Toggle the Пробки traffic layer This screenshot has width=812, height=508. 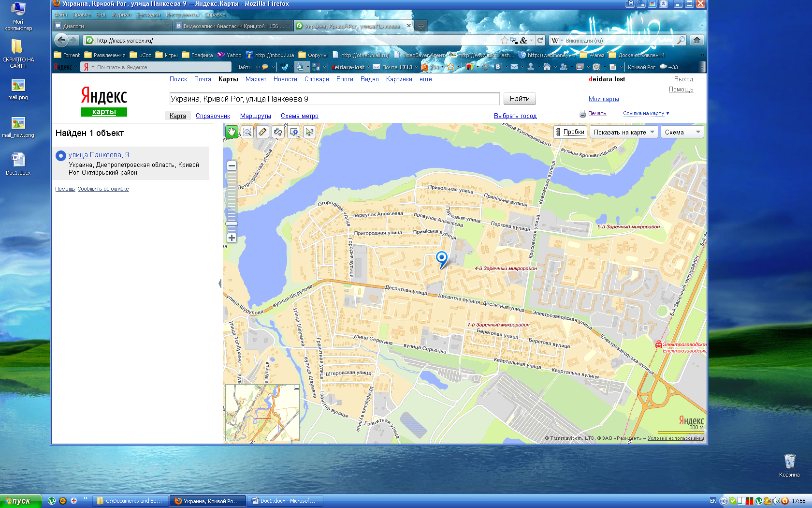570,132
